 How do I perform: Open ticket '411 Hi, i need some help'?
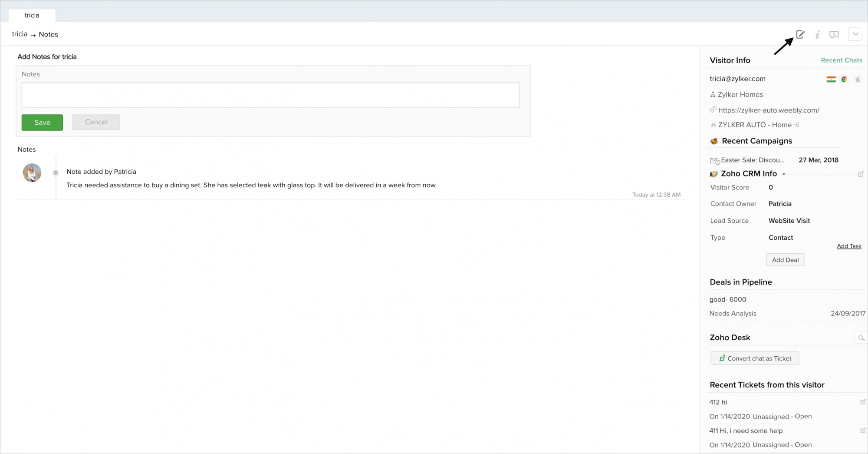(746, 431)
